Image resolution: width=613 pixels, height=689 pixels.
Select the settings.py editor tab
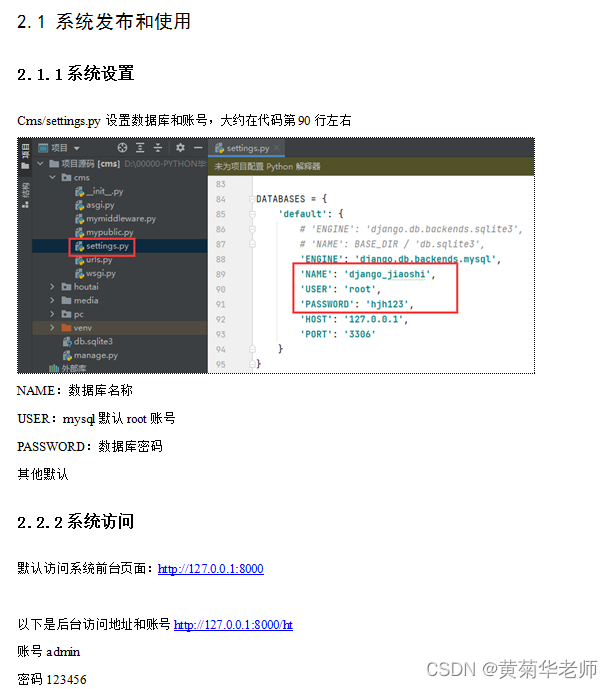coord(246,148)
